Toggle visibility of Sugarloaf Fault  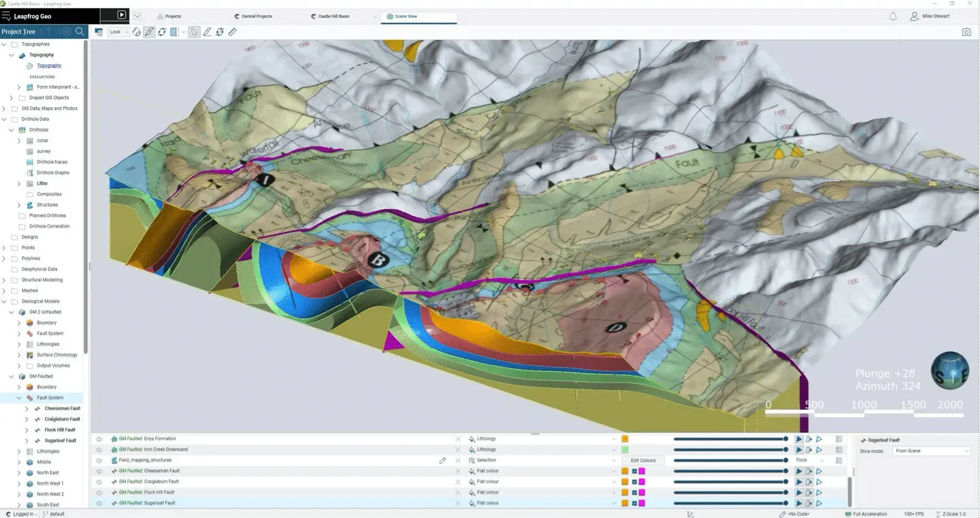(99, 503)
